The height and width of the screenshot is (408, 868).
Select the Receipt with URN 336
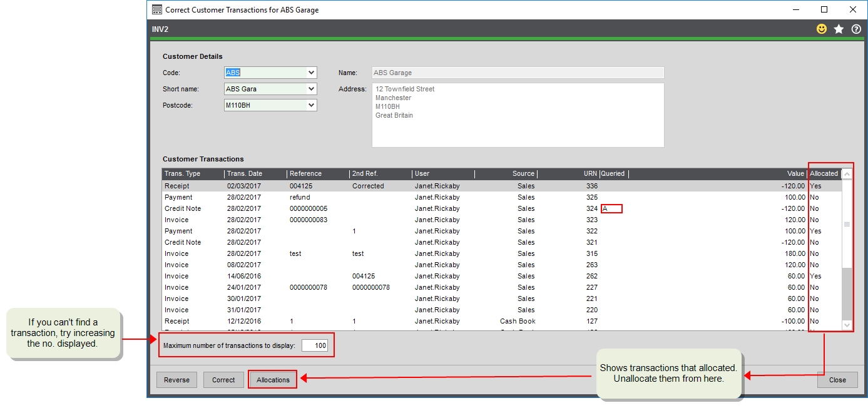tap(375, 186)
